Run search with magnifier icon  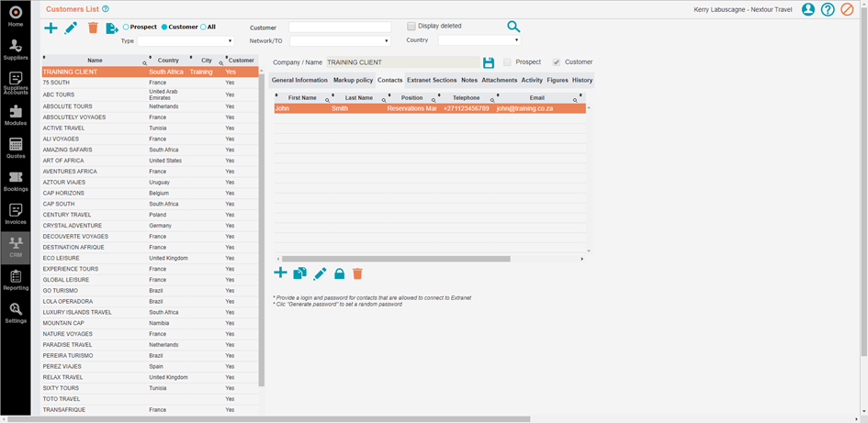[513, 27]
